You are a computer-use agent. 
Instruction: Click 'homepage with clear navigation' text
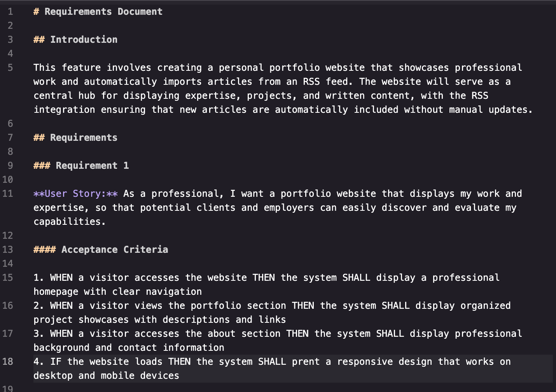point(117,292)
